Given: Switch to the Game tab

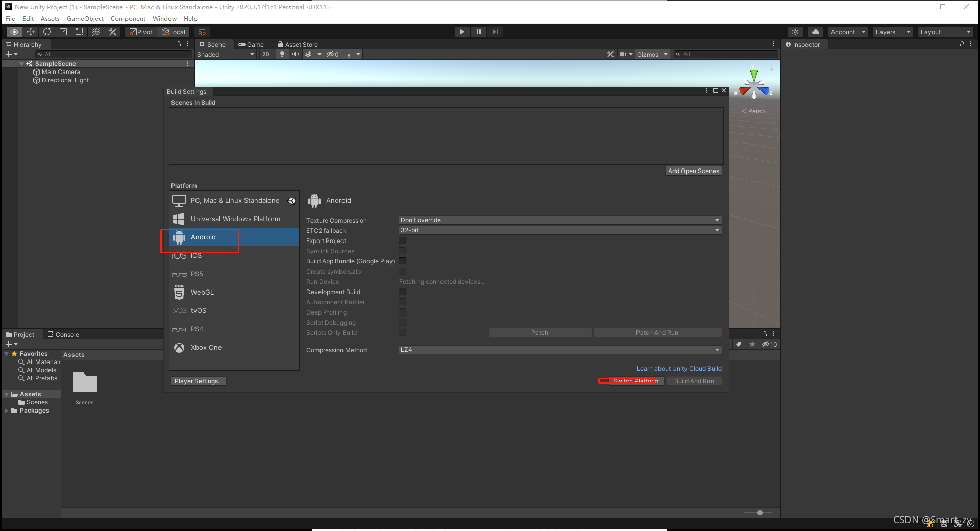Looking at the screenshot, I should [251, 44].
